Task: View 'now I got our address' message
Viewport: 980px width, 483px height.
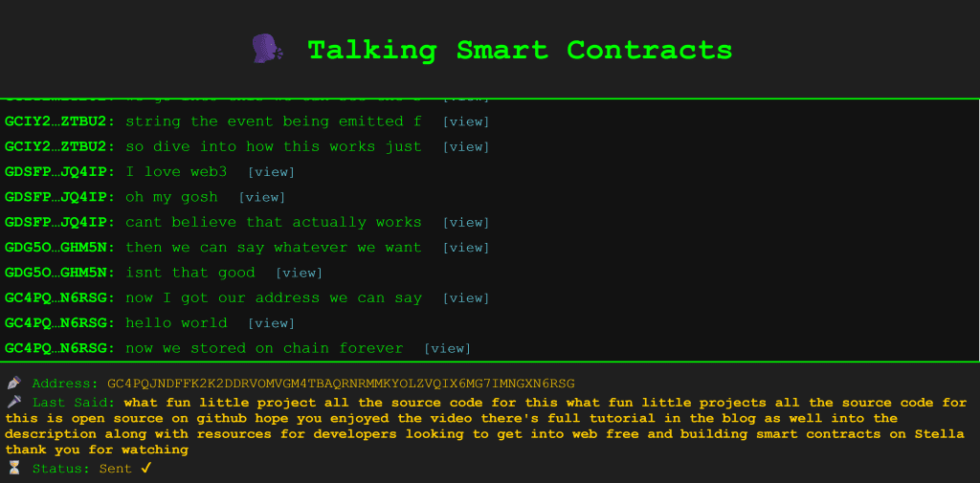Action: [x=466, y=298]
